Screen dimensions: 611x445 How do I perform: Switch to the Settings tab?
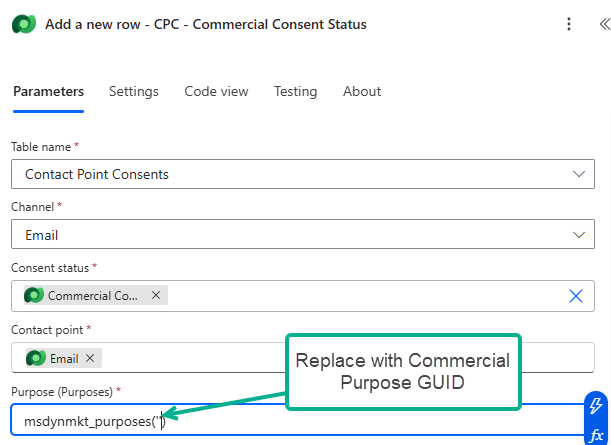pos(133,91)
